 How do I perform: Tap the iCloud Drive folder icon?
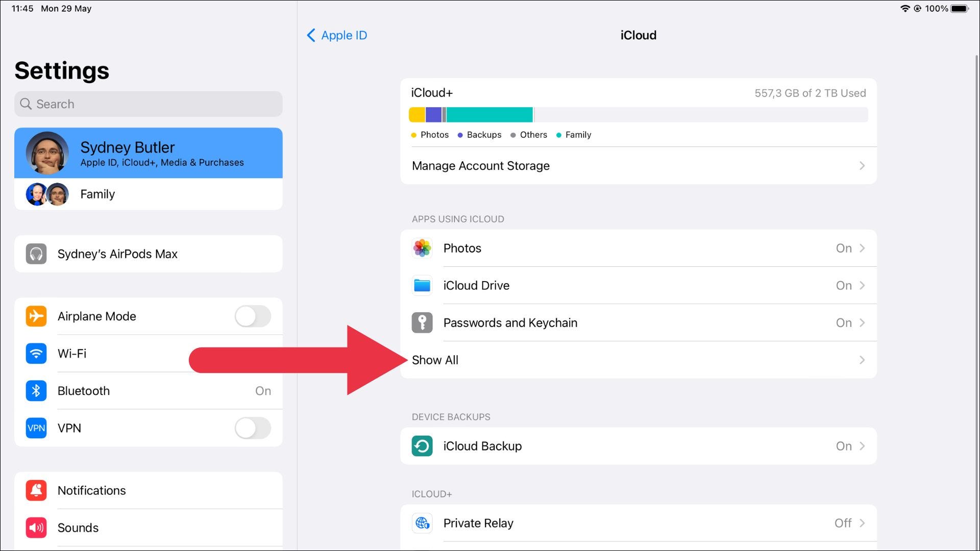click(x=422, y=286)
